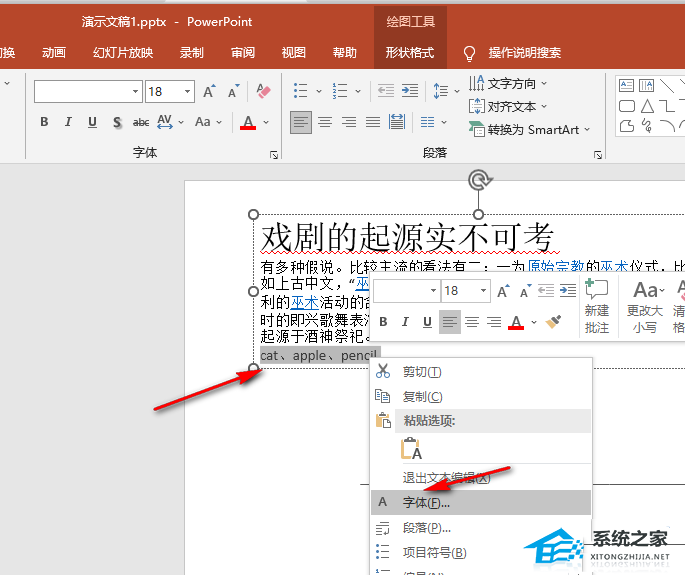Decrease font size in mini toolbar
685x575 pixels.
525,291
